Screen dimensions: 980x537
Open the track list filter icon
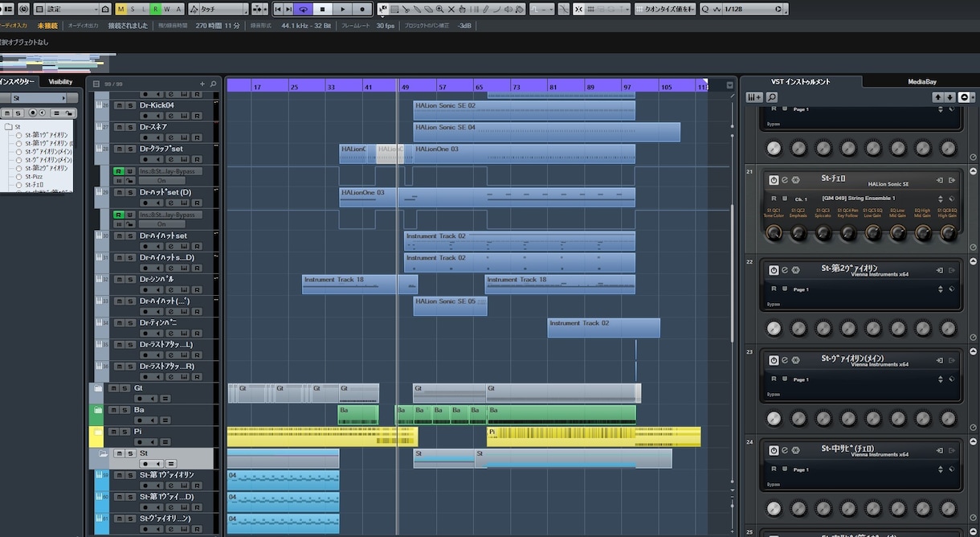pyautogui.click(x=96, y=84)
